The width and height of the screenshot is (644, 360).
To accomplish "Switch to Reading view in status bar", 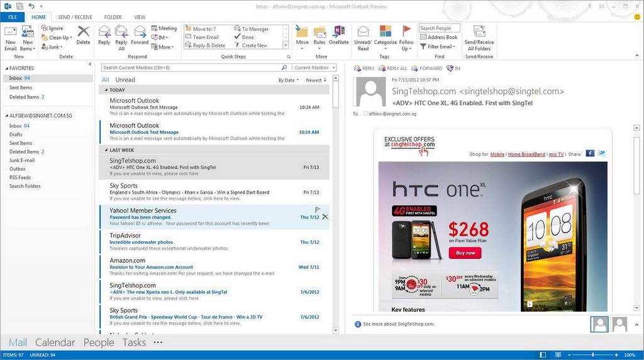I will click(x=558, y=355).
